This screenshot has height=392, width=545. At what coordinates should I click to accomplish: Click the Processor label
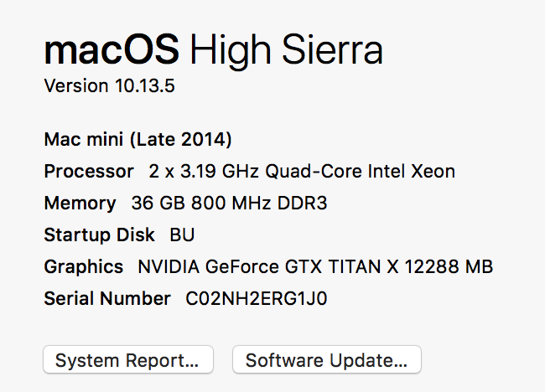89,171
